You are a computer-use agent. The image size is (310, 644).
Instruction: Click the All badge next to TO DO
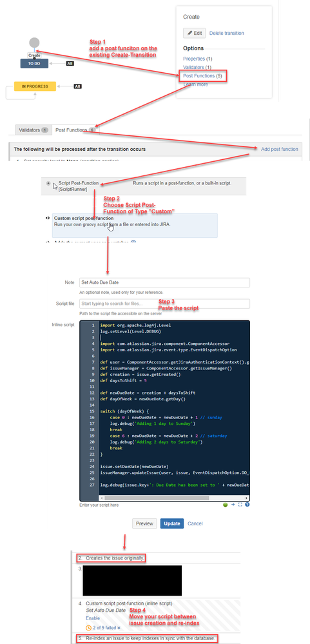pyautogui.click(x=70, y=64)
